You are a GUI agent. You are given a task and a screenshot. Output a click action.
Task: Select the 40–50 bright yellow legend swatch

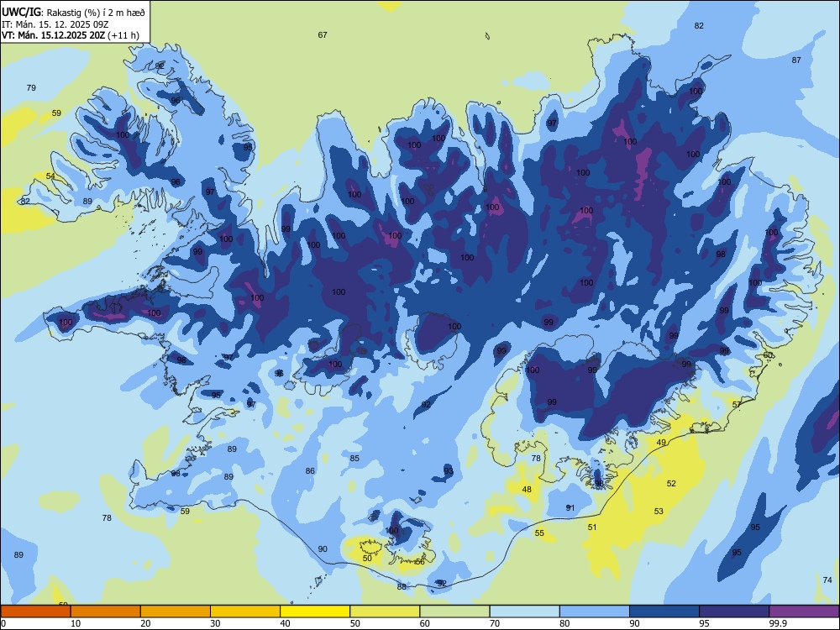click(315, 612)
